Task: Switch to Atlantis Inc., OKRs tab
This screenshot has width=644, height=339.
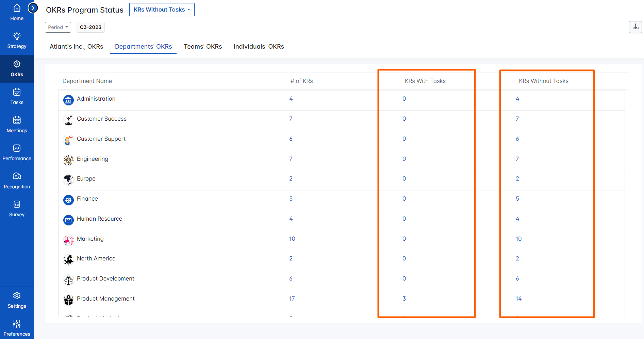Action: 76,47
